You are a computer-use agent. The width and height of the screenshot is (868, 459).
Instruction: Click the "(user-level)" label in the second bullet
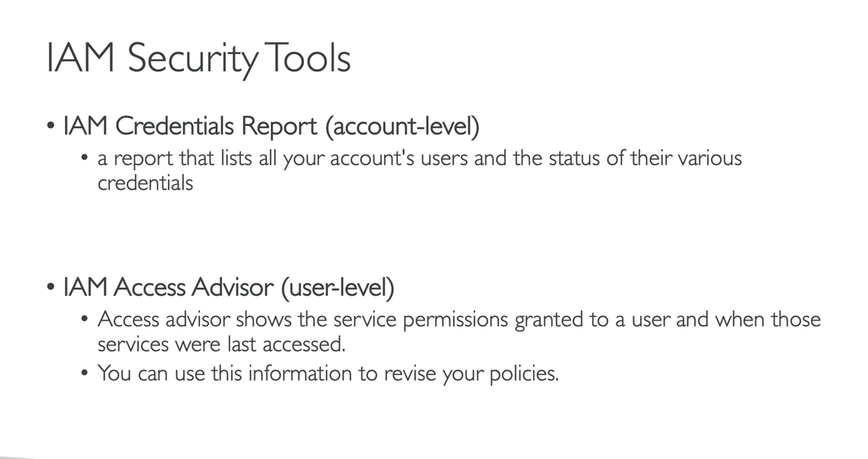[x=337, y=288]
